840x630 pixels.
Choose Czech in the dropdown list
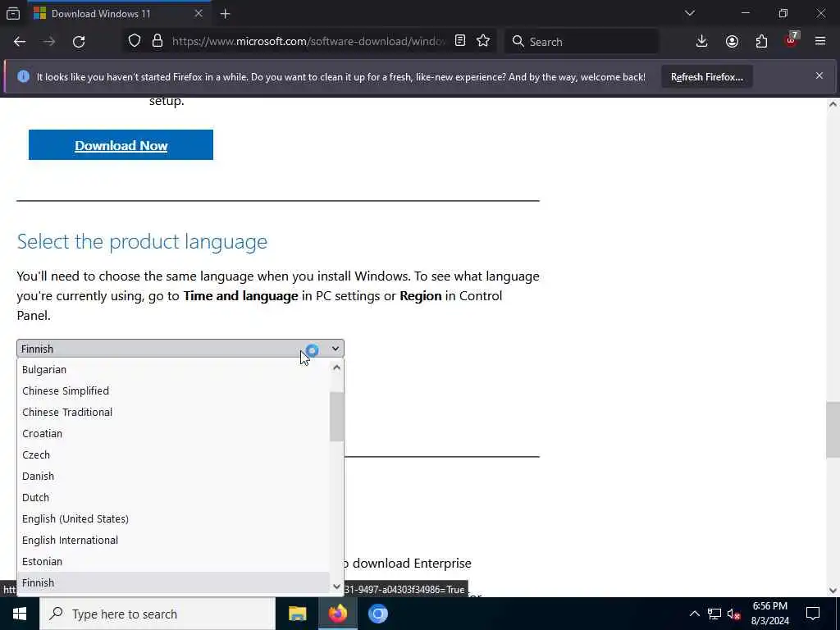point(174,454)
